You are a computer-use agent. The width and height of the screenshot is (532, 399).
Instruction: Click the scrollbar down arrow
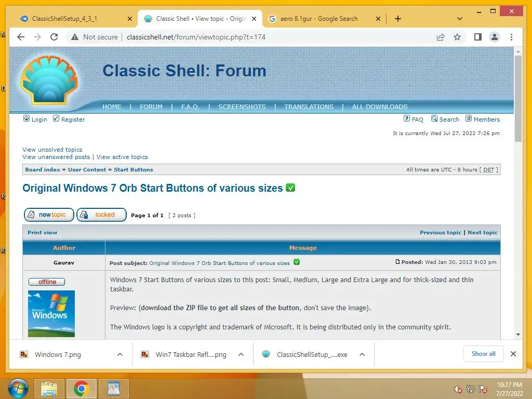(x=518, y=335)
